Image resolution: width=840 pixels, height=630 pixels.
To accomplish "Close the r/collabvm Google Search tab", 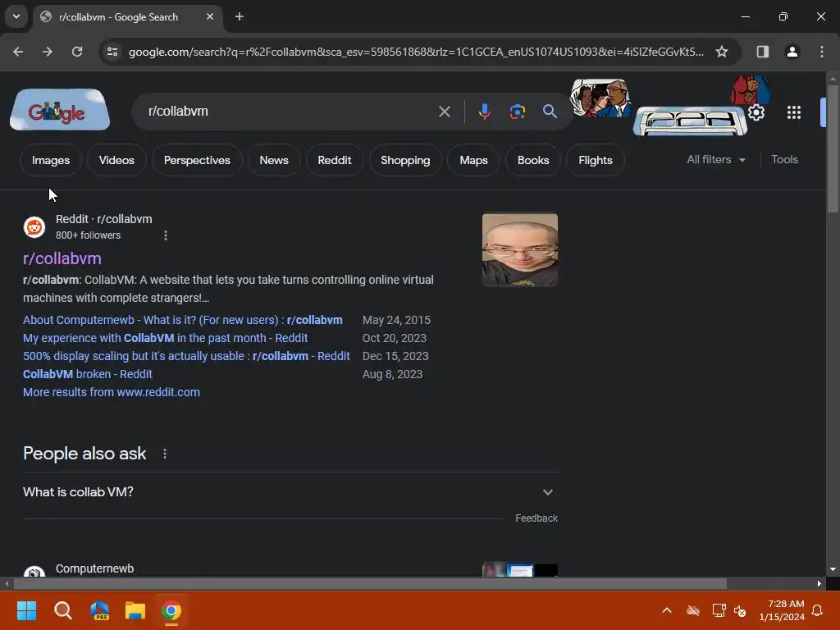I will point(210,16).
